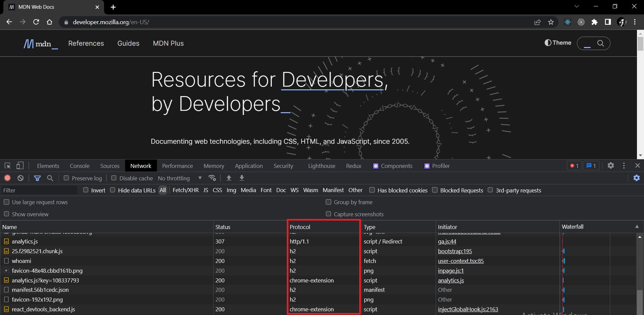Image resolution: width=644 pixels, height=315 pixels.
Task: Sort by the Protocol column header
Action: [324, 227]
